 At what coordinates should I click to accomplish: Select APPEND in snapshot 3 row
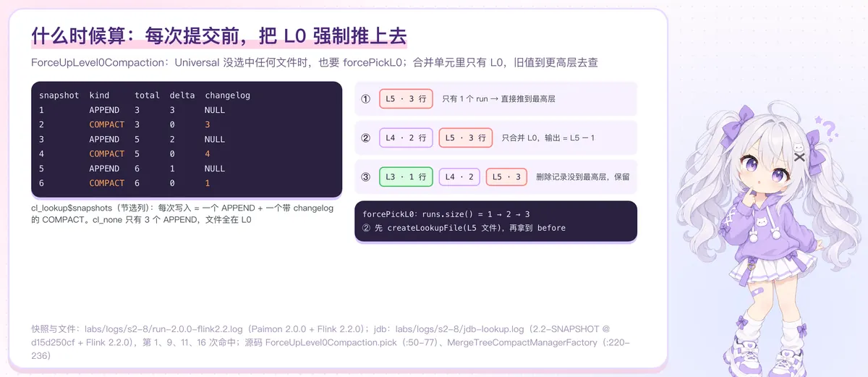click(x=104, y=139)
